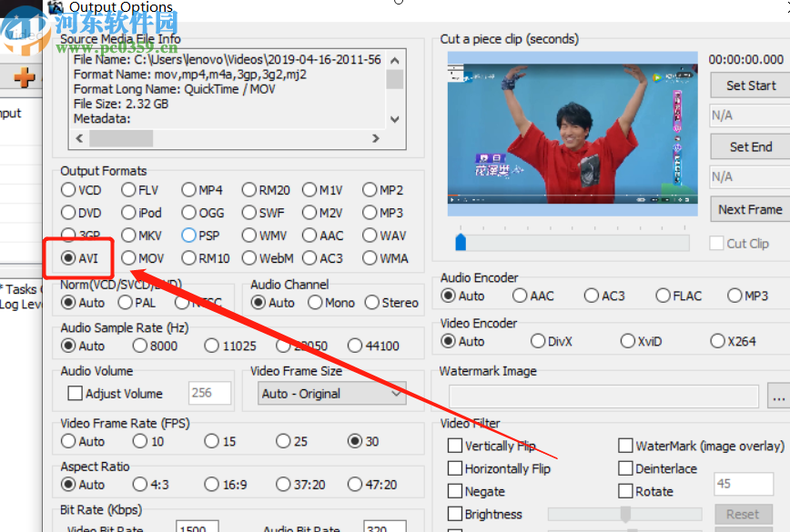Click the Set Start button
This screenshot has width=790, height=532.
750,85
